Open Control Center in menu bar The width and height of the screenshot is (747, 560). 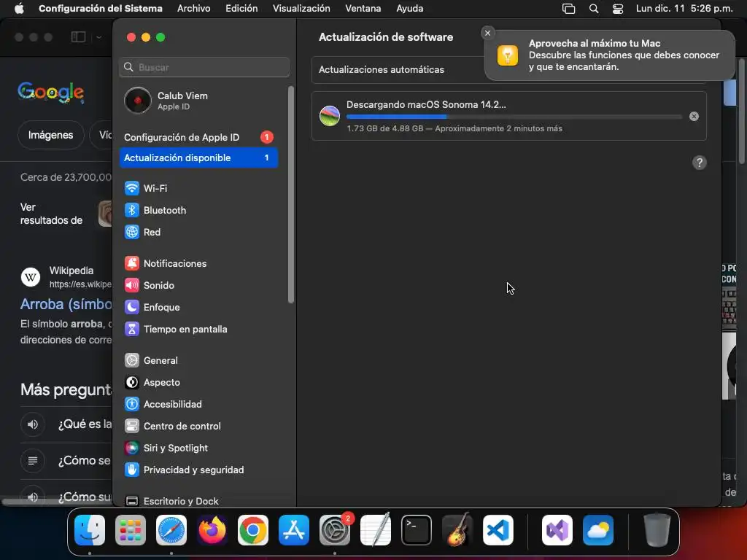618,9
